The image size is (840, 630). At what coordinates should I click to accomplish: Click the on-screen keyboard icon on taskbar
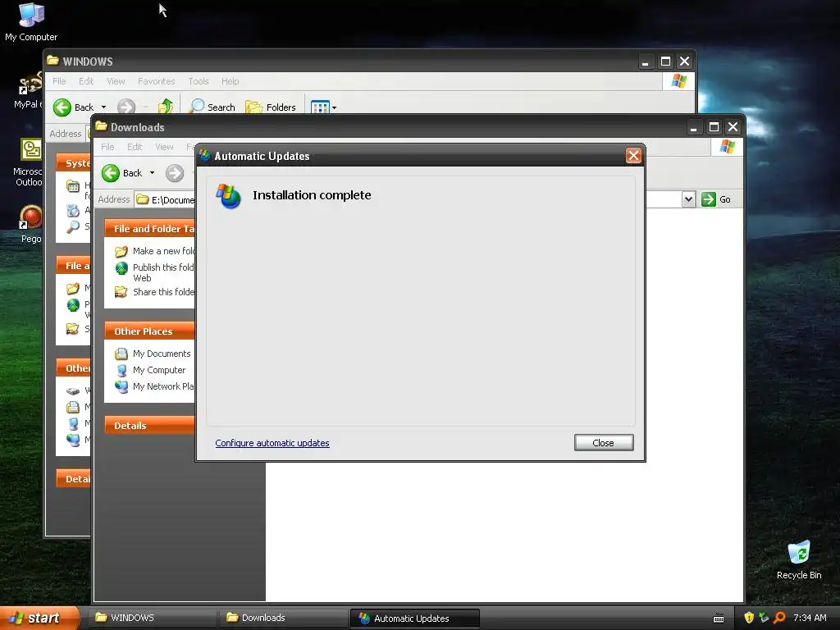point(719,619)
